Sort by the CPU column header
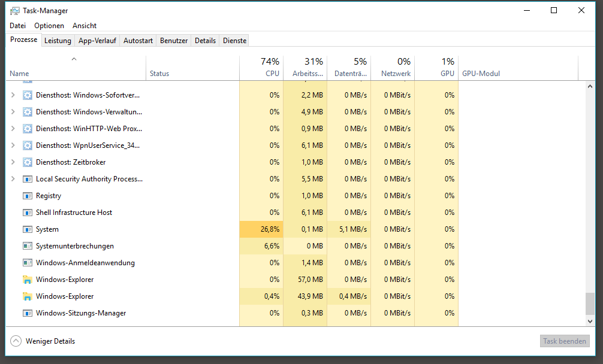This screenshot has width=603, height=364. coord(261,68)
